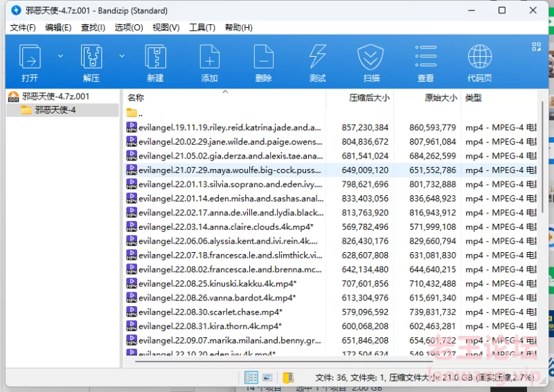Click the 新建 (New archive) toolbar icon
Image resolution: width=554 pixels, height=392 pixels.
(x=155, y=57)
